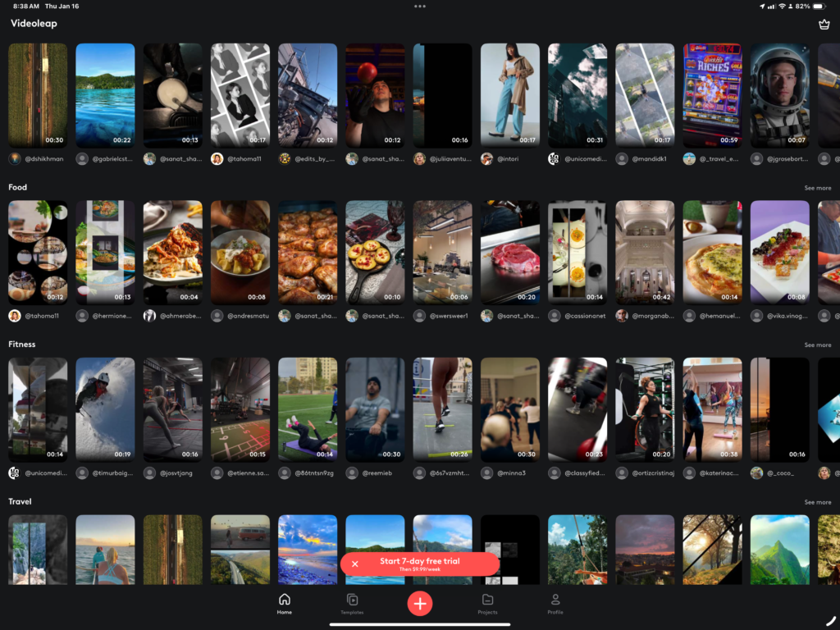Open the snowboarder fitness video thumbnail

point(105,409)
